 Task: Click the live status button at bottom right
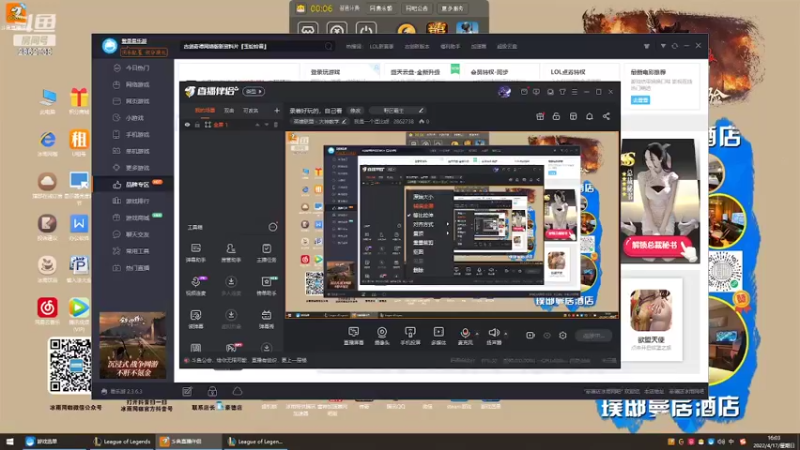pyautogui.click(x=593, y=335)
